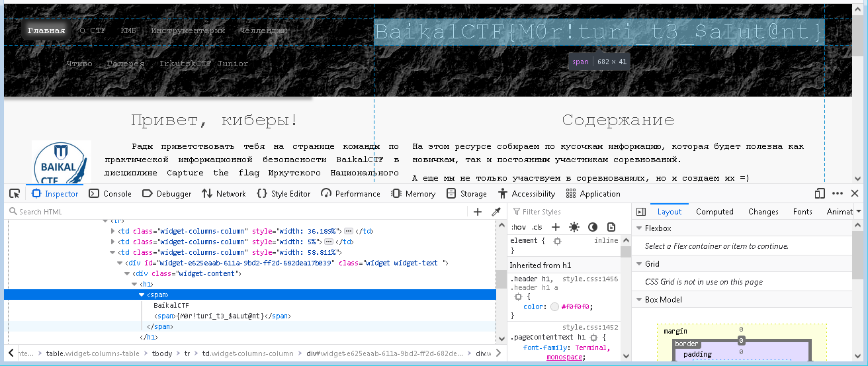Collapse the widget-content div node
Screen dimensions: 868x366
127,274
